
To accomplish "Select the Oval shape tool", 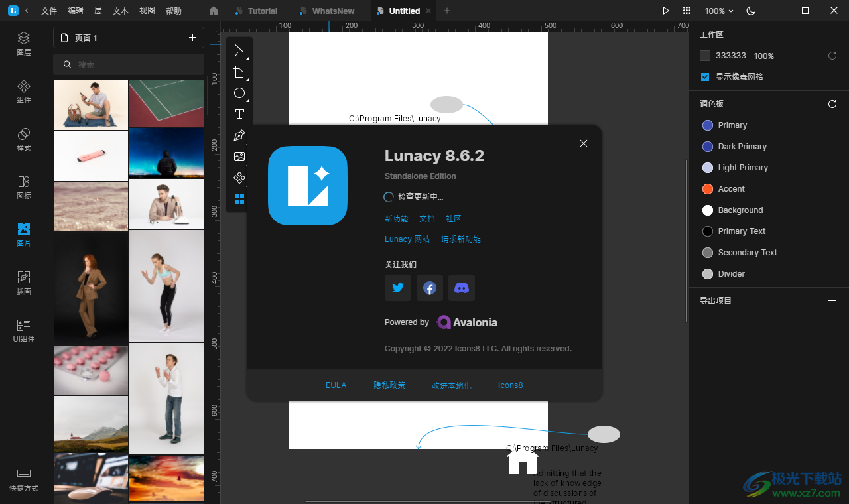I will (x=239, y=93).
